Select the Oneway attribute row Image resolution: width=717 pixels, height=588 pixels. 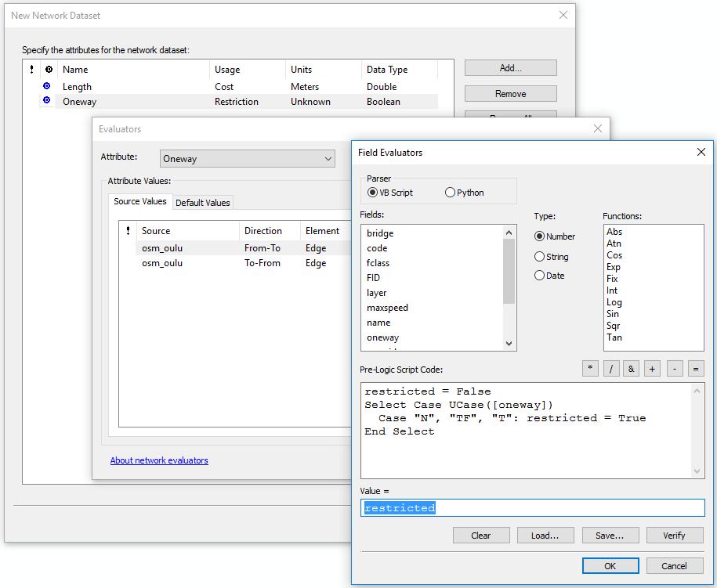[239, 102]
